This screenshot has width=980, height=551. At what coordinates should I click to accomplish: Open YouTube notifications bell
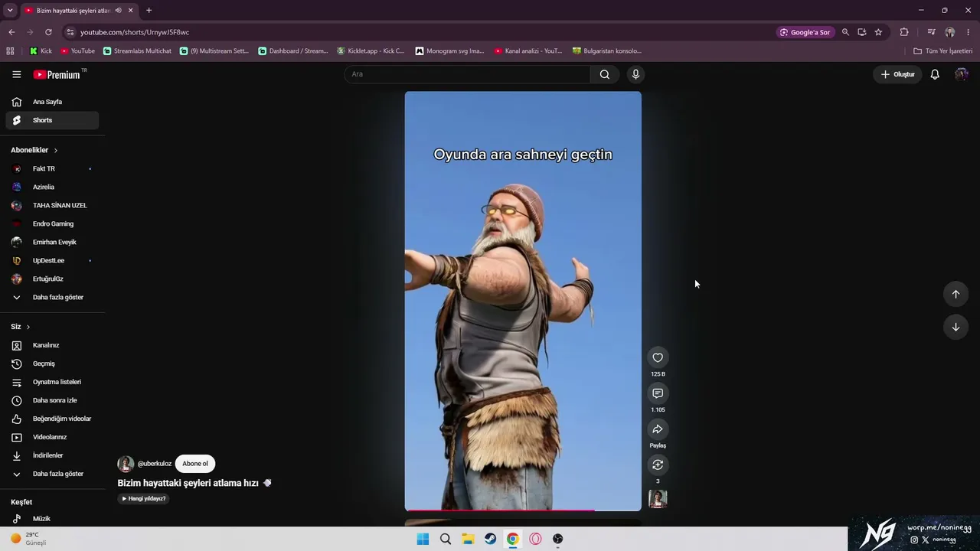(x=935, y=74)
